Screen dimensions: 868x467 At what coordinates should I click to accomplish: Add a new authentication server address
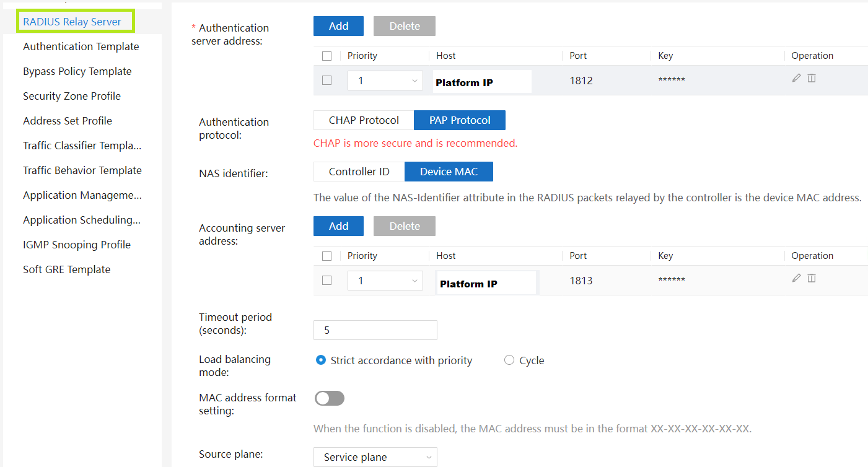(x=338, y=26)
